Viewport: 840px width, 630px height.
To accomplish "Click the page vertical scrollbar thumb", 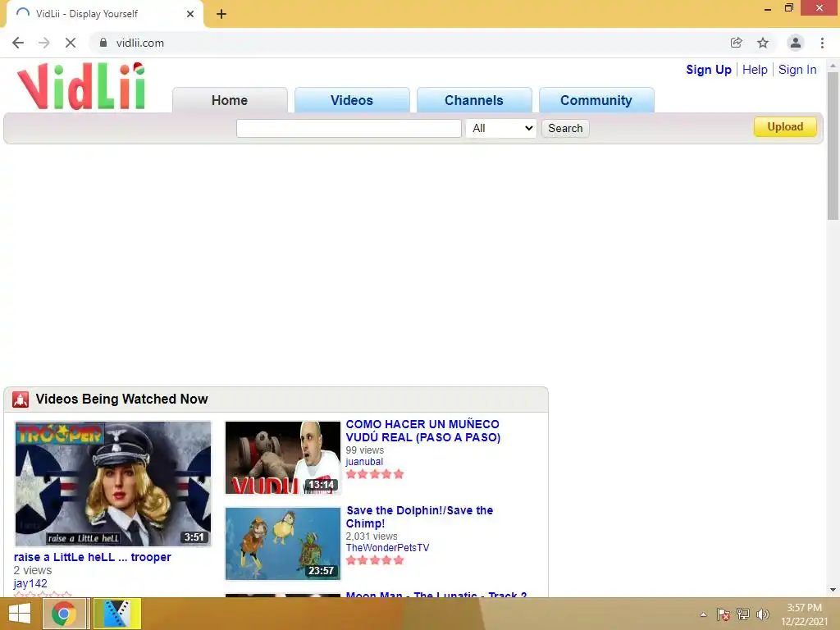I will 833,146.
